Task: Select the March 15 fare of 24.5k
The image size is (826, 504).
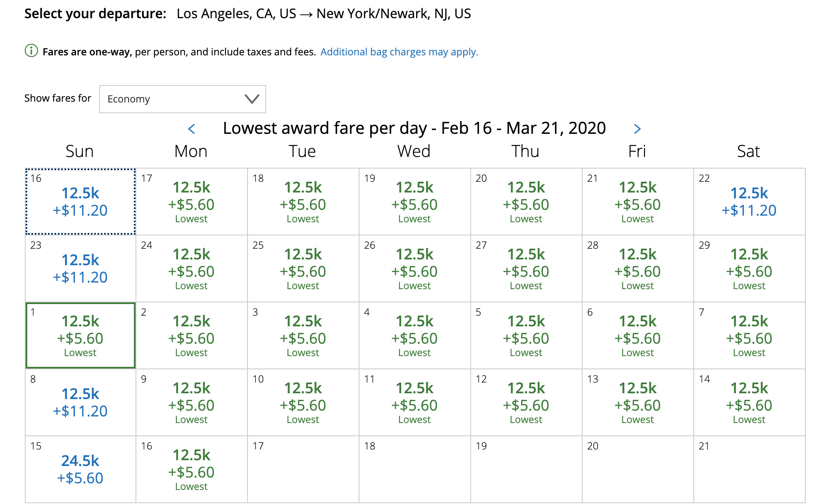Action: [80, 469]
